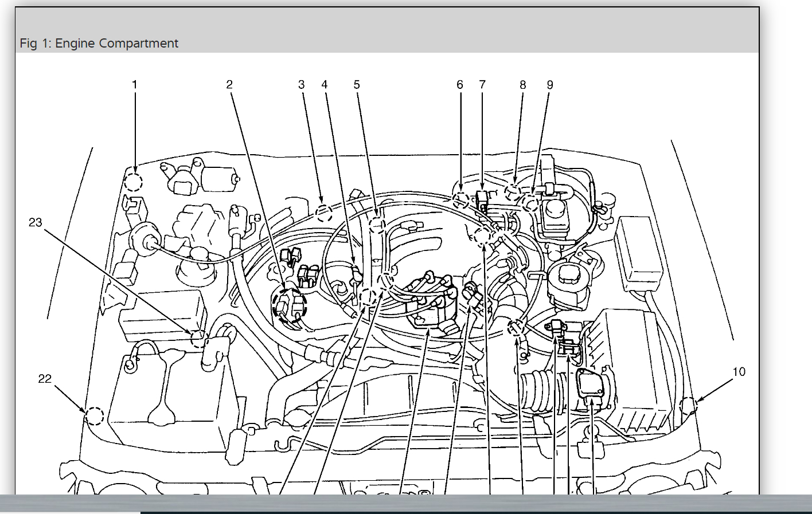Click callout number 2 label
812x514 pixels.
tap(229, 85)
